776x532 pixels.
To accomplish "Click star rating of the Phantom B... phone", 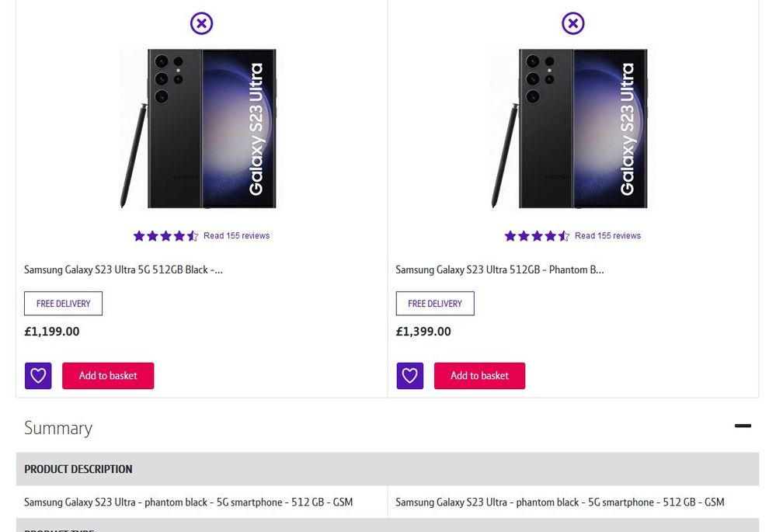I will pos(537,236).
